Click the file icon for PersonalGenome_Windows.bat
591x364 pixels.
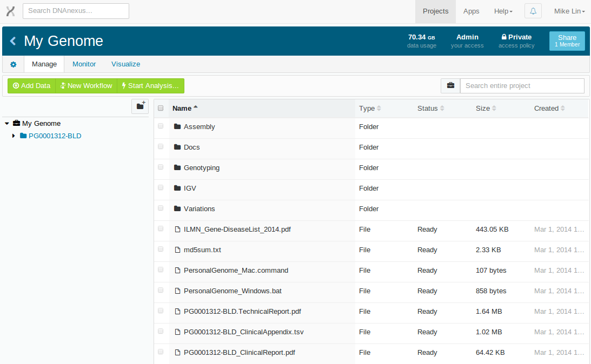177,291
